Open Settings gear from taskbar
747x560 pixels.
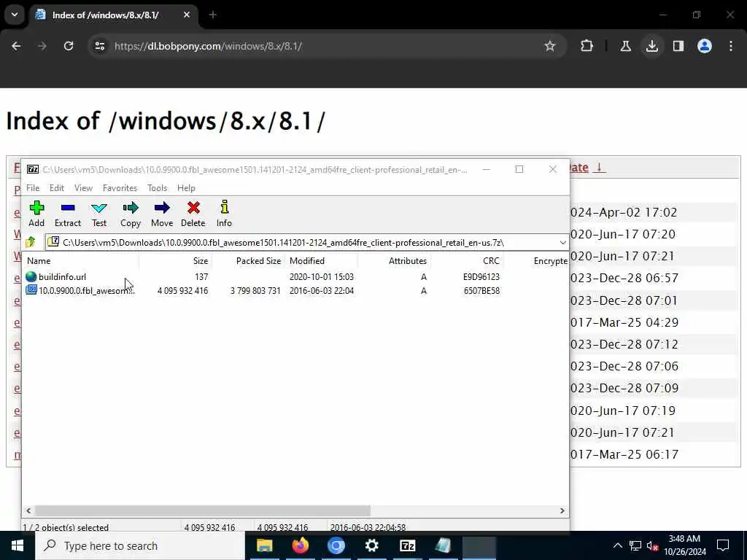371,545
